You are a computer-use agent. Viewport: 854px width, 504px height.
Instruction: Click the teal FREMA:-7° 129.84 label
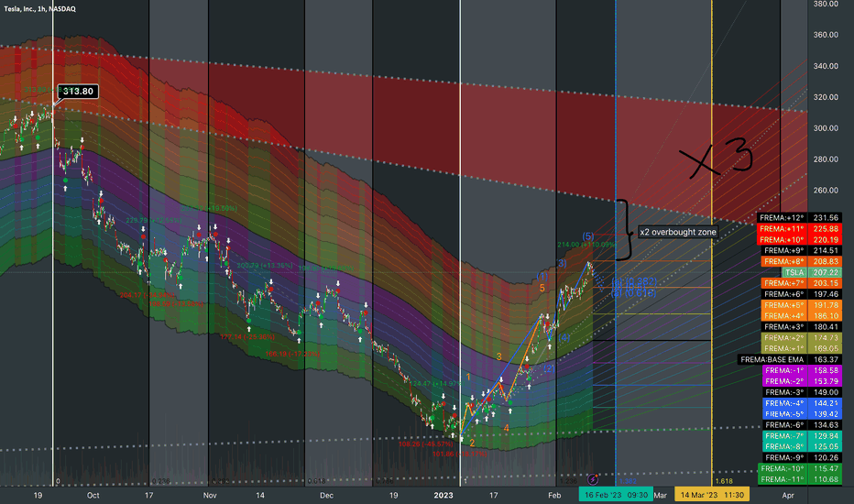801,436
